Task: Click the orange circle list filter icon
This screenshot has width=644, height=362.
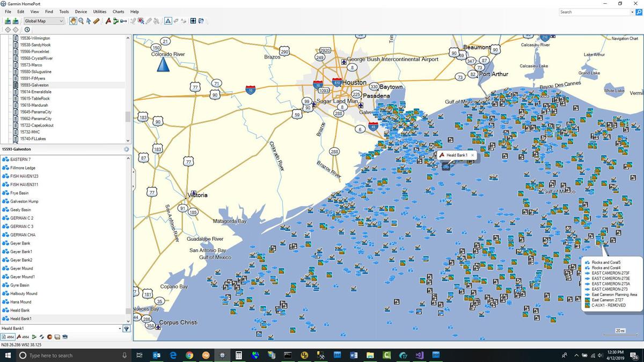Action: pos(49,337)
